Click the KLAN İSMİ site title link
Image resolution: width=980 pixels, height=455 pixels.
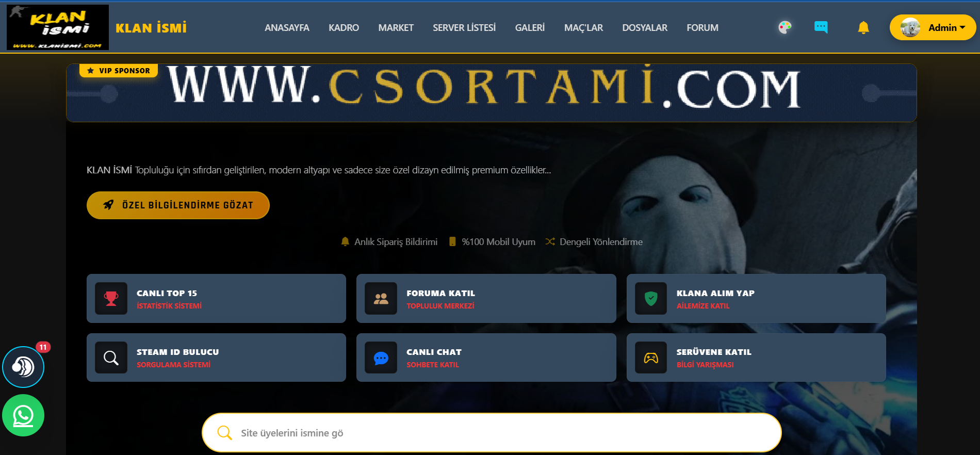coord(151,28)
